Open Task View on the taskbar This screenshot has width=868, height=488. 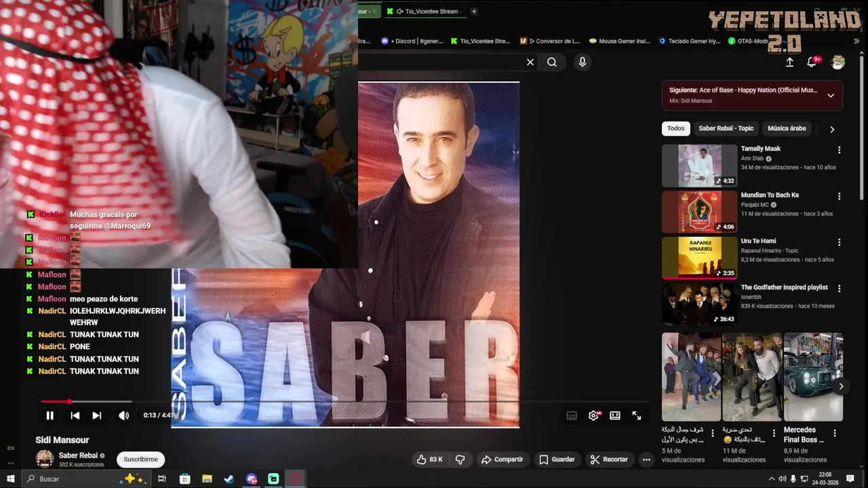point(162,479)
